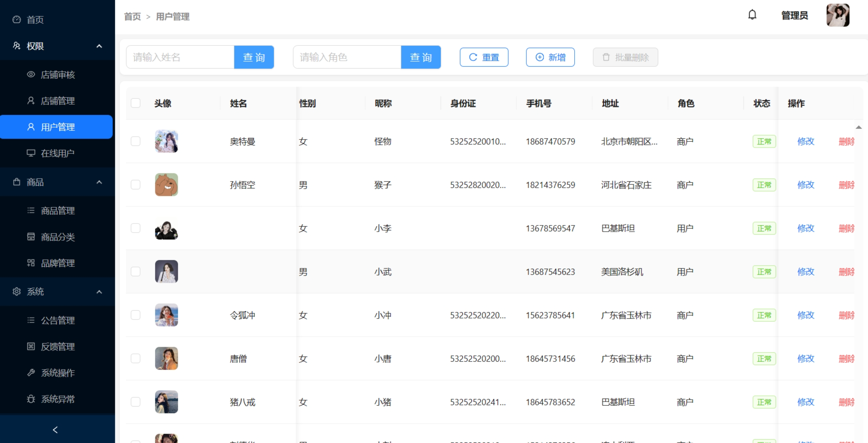Click the bug icon beside 系统异常
This screenshot has height=443, width=868.
[31, 399]
